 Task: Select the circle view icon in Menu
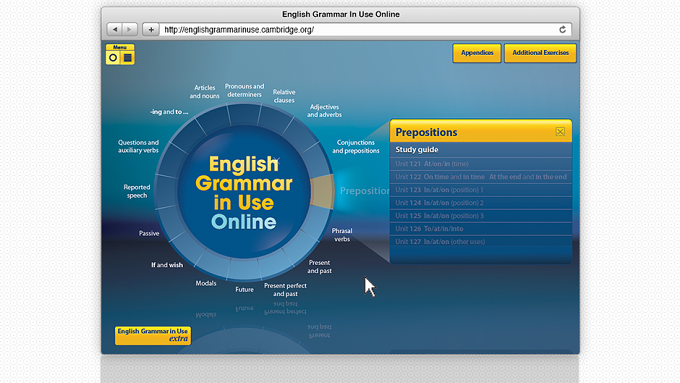point(113,57)
